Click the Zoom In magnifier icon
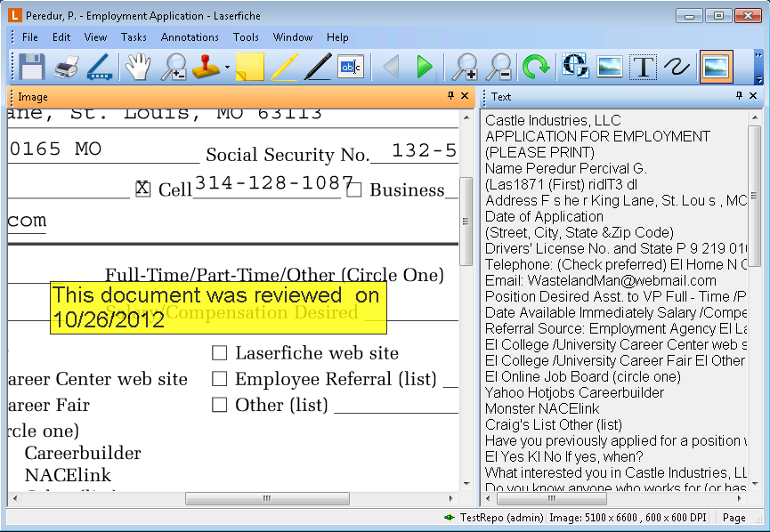770x532 pixels. coord(465,66)
